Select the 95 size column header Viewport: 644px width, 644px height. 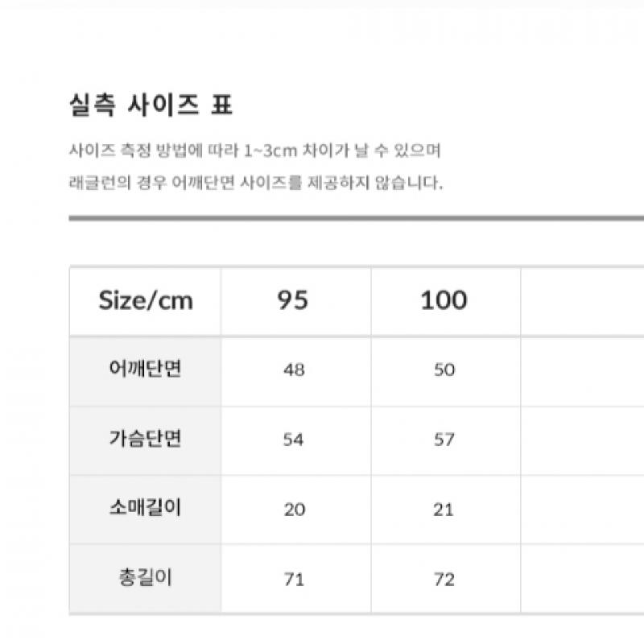coord(293,301)
